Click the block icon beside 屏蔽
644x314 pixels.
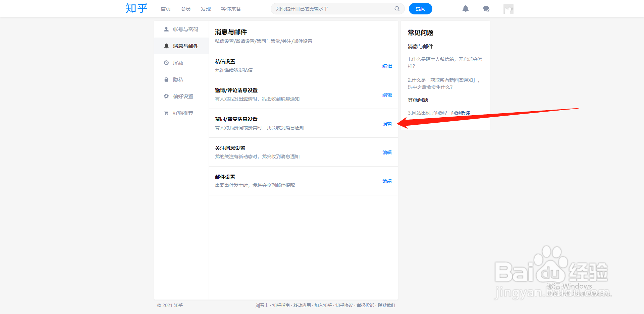click(x=166, y=63)
